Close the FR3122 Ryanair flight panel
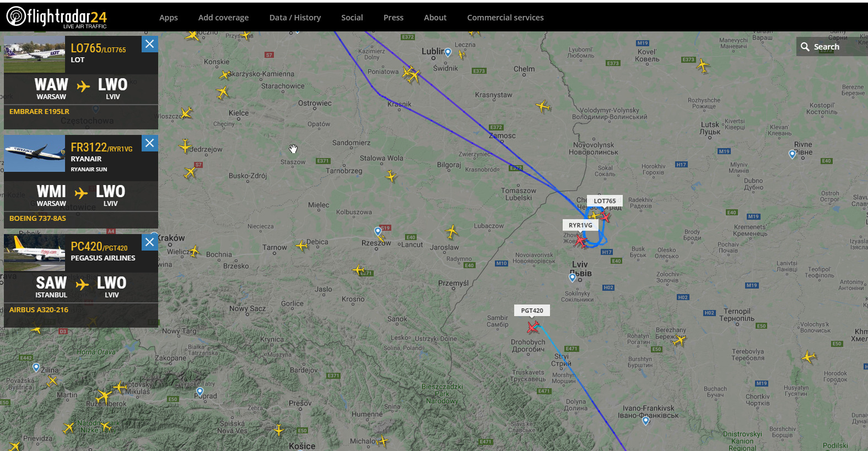868x451 pixels. 149,143
